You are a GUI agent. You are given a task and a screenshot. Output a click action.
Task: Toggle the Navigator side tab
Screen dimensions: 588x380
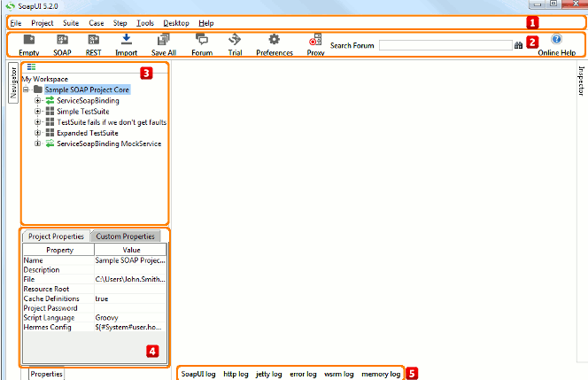pyautogui.click(x=13, y=82)
